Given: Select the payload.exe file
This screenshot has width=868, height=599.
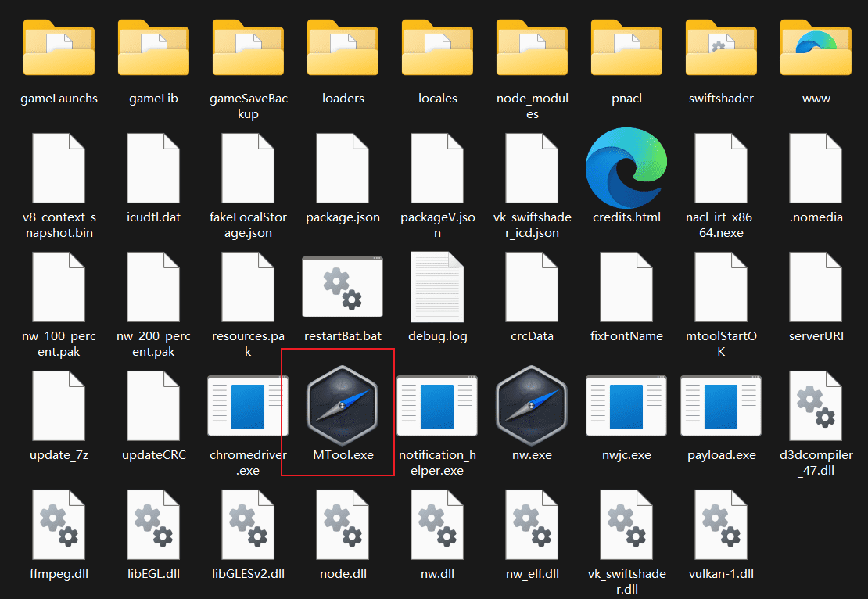Looking at the screenshot, I should [721, 405].
